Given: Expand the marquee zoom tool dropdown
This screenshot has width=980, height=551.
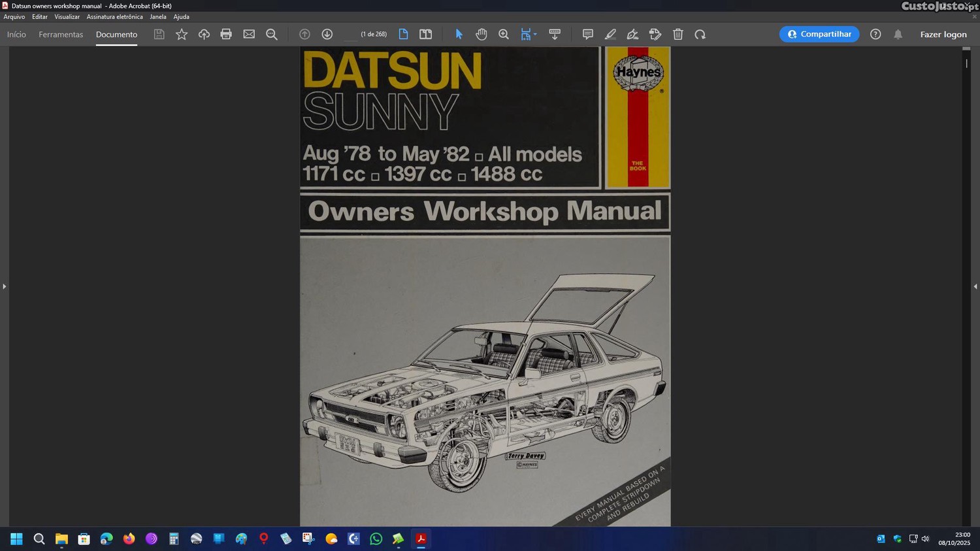Looking at the screenshot, I should 535,35.
